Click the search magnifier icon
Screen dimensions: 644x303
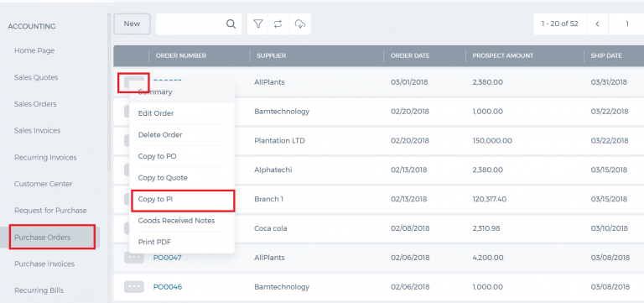tap(231, 24)
